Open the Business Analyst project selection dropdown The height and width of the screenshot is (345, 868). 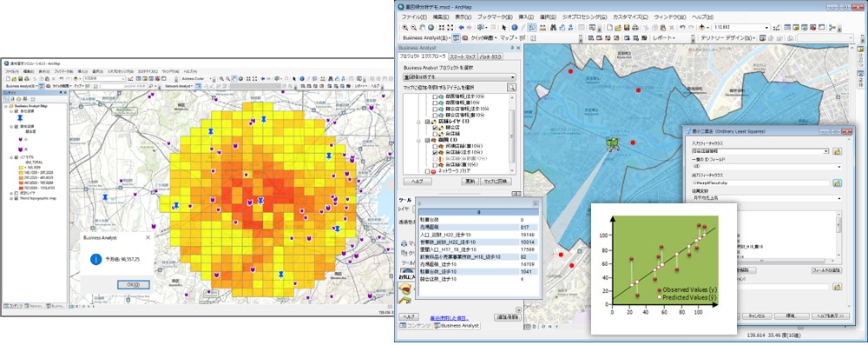(x=459, y=76)
